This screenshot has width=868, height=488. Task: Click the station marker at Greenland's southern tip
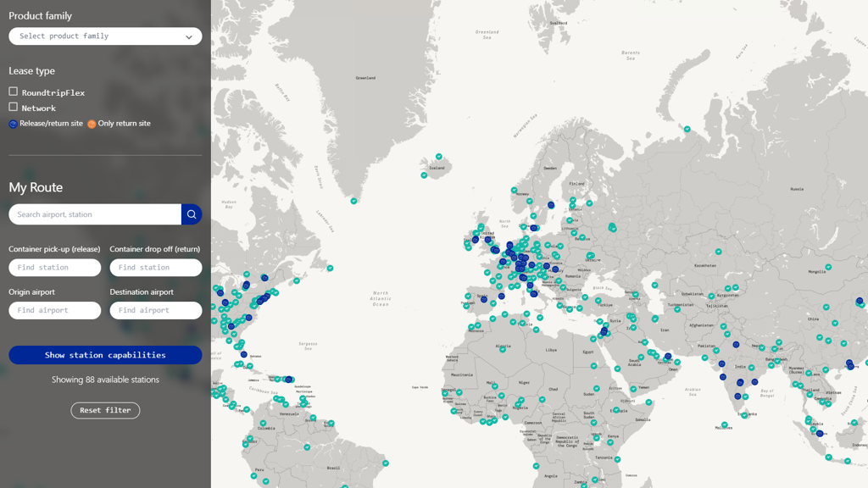[353, 201]
